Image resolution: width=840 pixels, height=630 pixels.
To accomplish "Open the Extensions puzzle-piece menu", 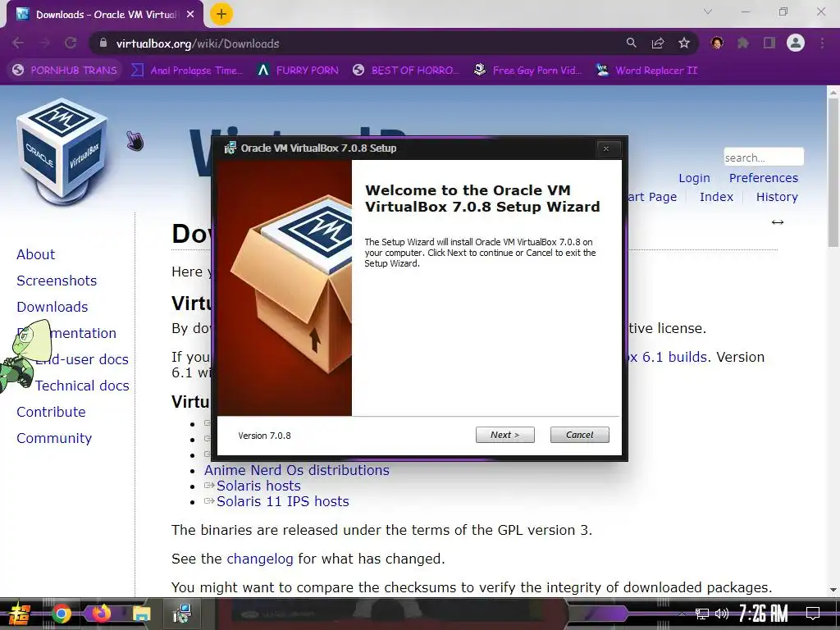I will [743, 43].
